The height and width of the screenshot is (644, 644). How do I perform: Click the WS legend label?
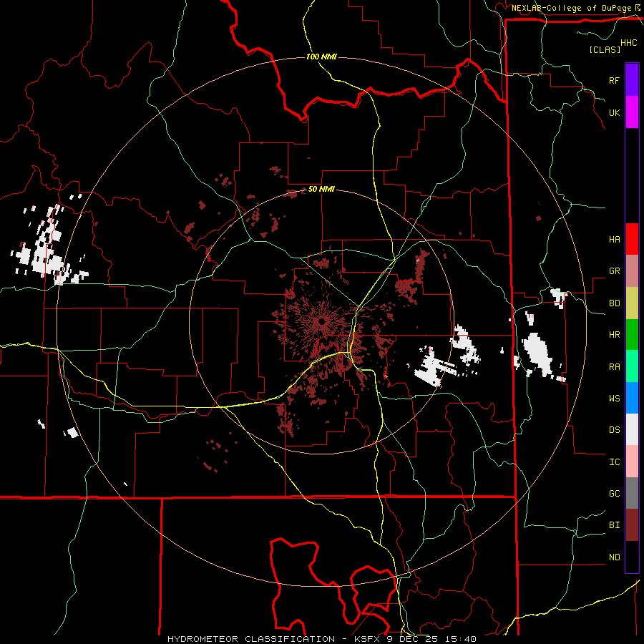click(614, 398)
